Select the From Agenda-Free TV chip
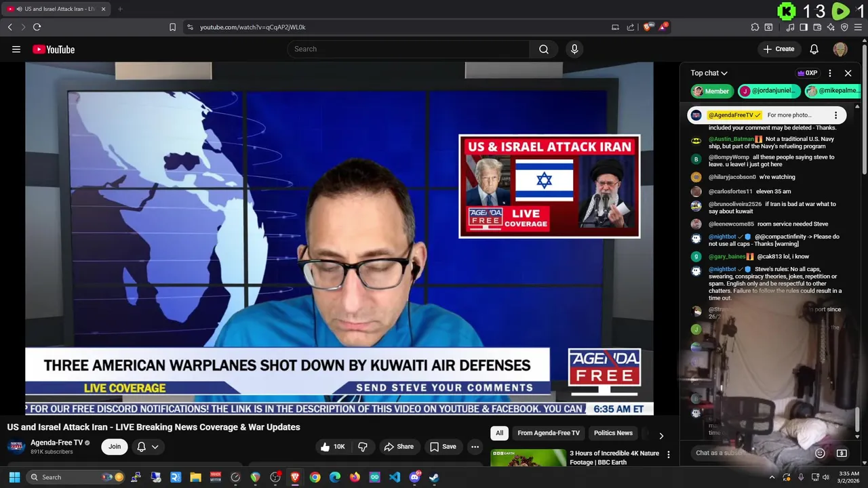The width and height of the screenshot is (868, 488). coord(549,433)
